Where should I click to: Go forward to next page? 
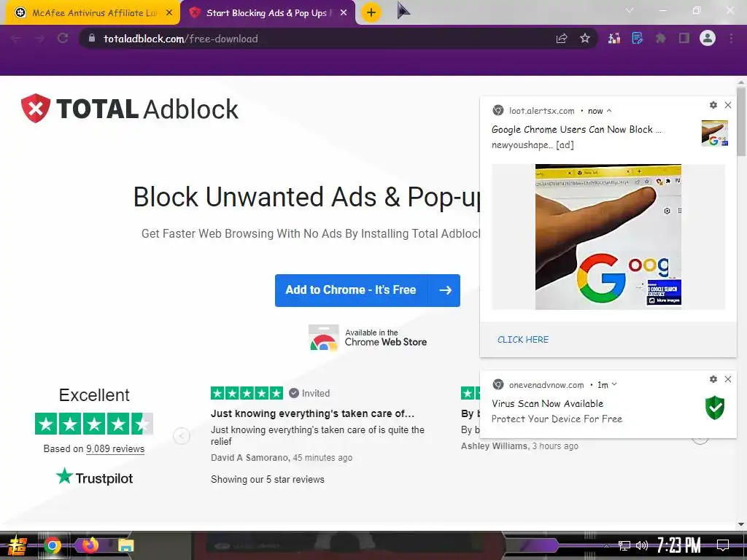[x=39, y=39]
